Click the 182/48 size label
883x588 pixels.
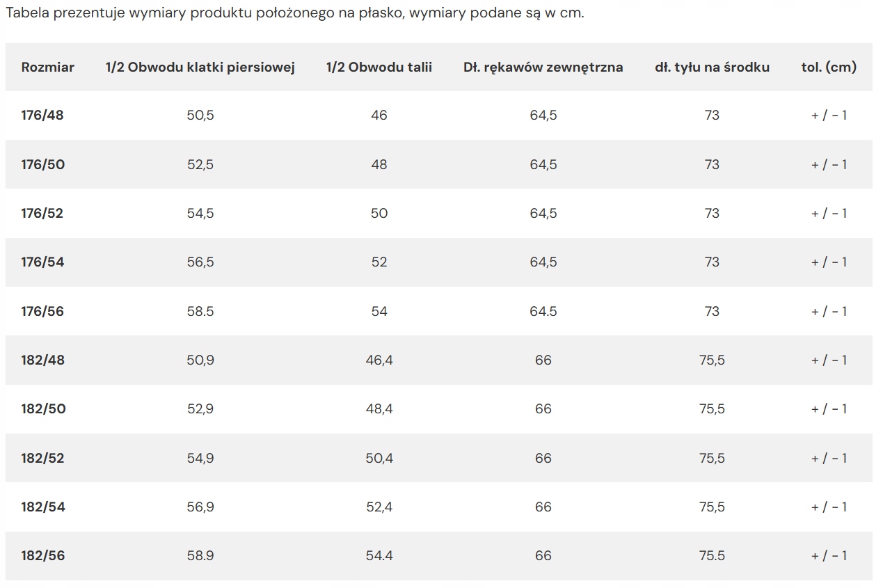coord(43,360)
